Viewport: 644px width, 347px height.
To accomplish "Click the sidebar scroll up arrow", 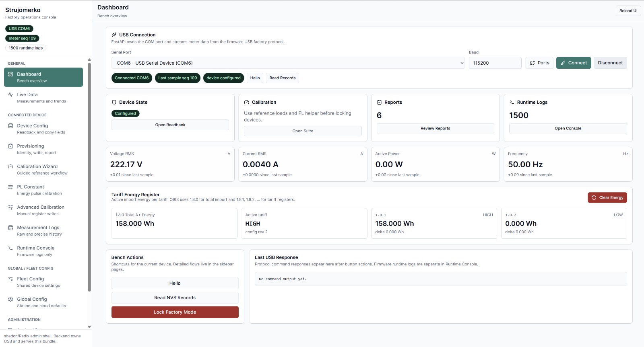I will click(89, 60).
